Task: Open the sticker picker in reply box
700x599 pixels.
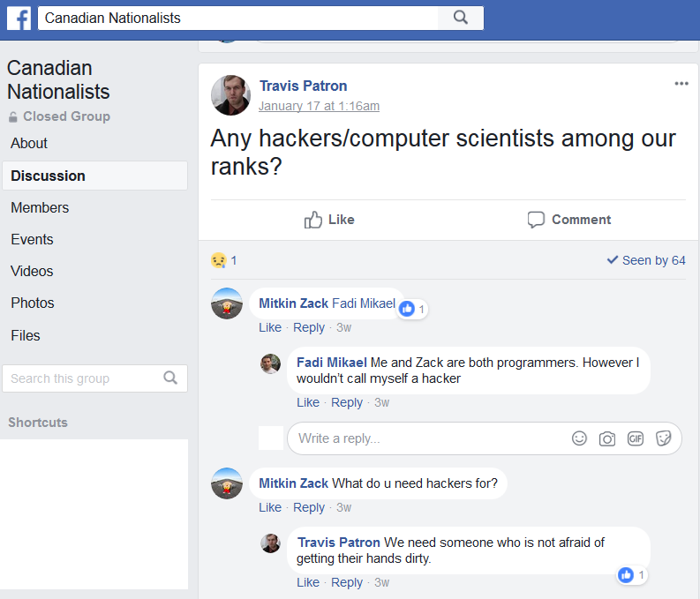Action: click(664, 438)
